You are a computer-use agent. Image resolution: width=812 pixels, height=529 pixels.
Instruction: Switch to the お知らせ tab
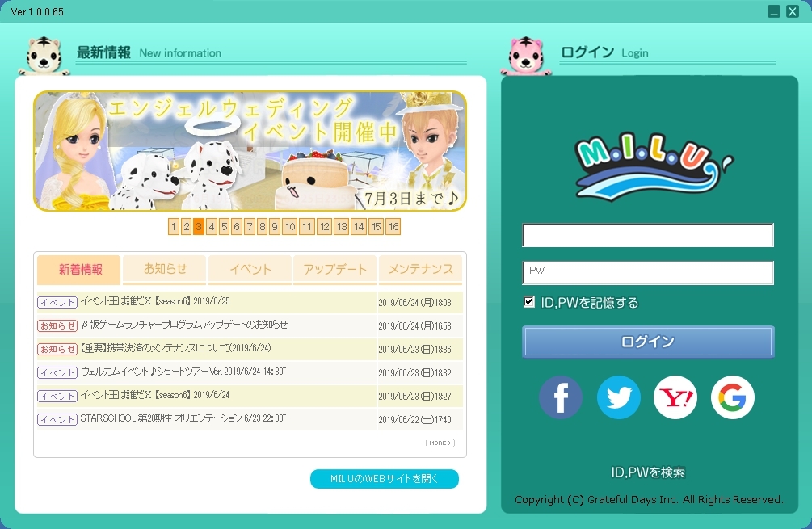pyautogui.click(x=165, y=270)
